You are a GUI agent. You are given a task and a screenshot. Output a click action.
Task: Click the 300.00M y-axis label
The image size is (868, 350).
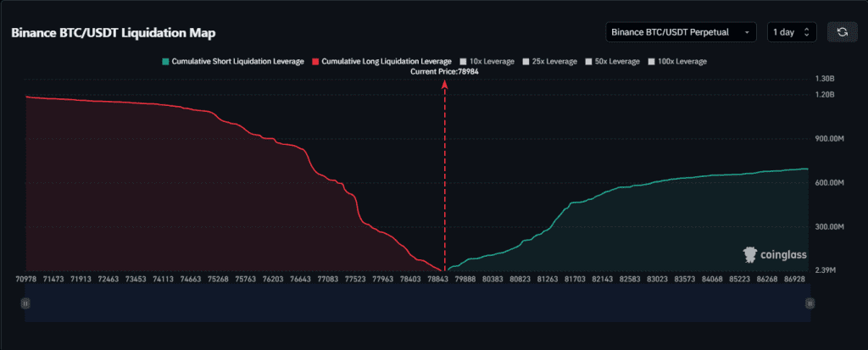click(829, 227)
